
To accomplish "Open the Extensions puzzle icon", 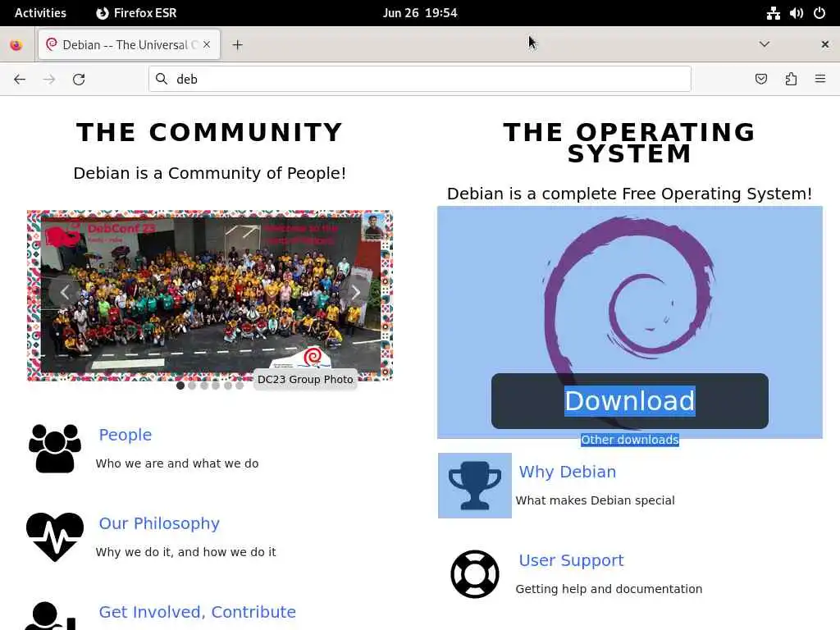I will (791, 80).
